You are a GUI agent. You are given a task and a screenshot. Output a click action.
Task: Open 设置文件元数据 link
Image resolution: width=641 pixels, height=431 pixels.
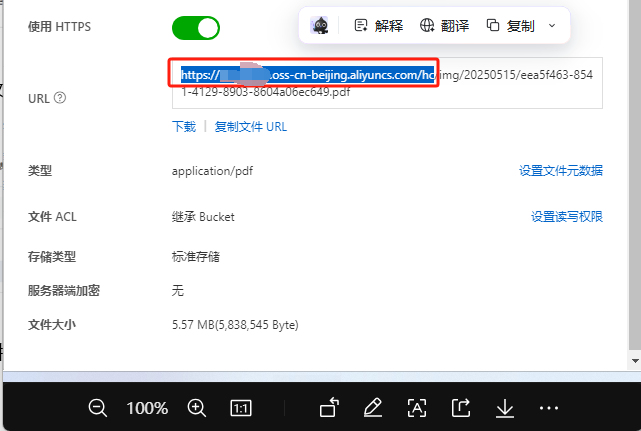561,171
